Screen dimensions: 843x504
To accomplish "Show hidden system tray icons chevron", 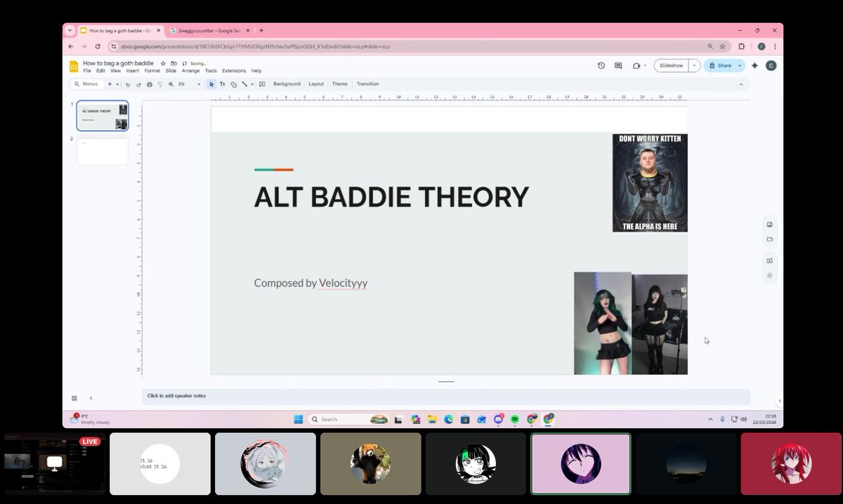I will coord(712,419).
